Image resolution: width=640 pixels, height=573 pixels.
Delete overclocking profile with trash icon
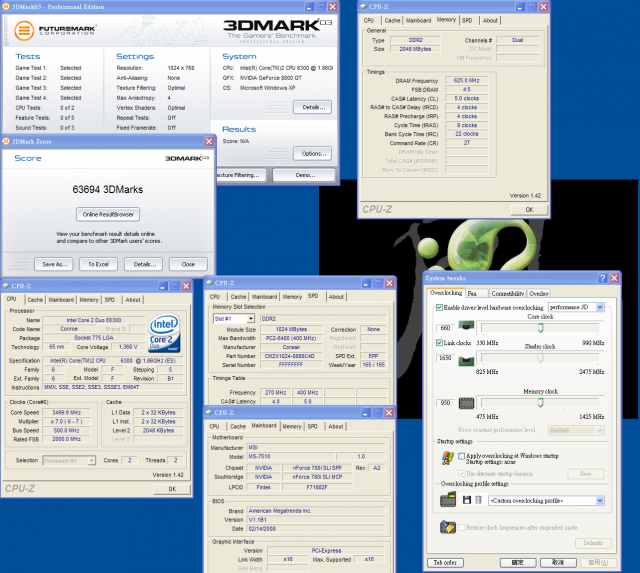coord(478,500)
